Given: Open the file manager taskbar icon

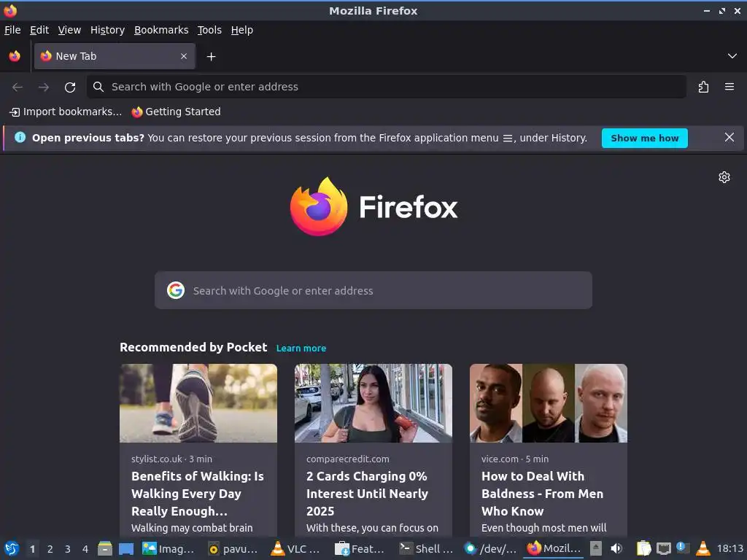Looking at the screenshot, I should [105, 549].
